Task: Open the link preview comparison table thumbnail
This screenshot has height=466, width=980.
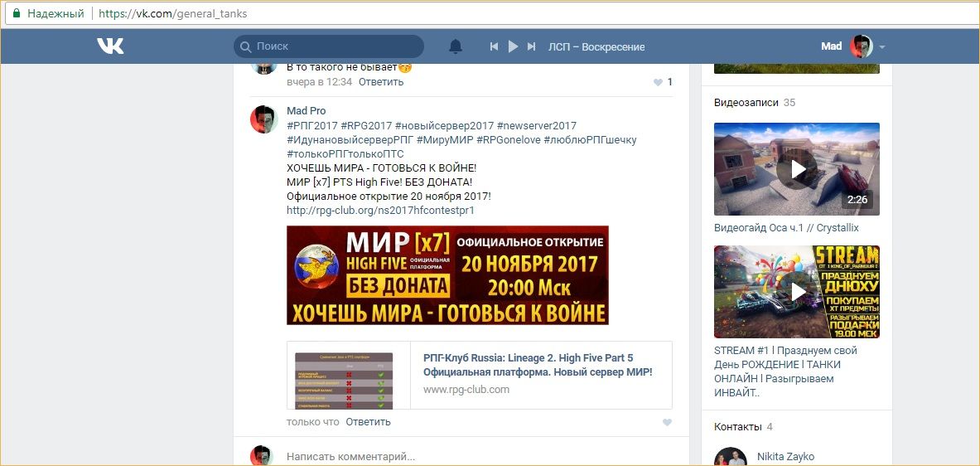Action: coord(344,381)
